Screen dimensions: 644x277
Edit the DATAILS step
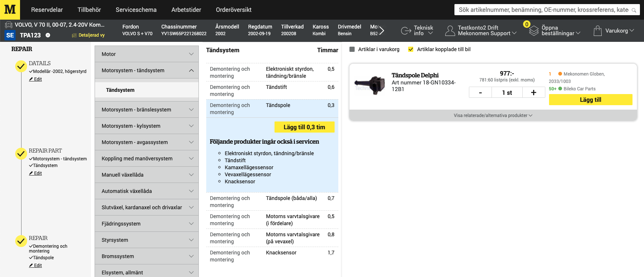[x=36, y=79]
